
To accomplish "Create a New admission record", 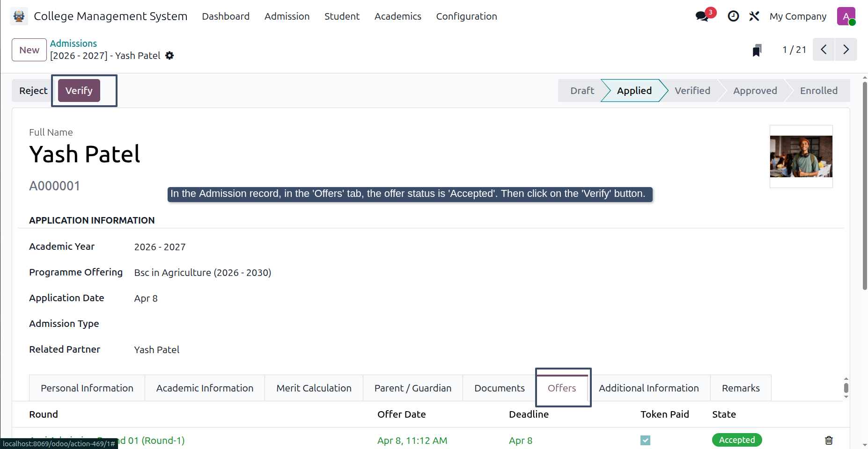I will click(29, 50).
